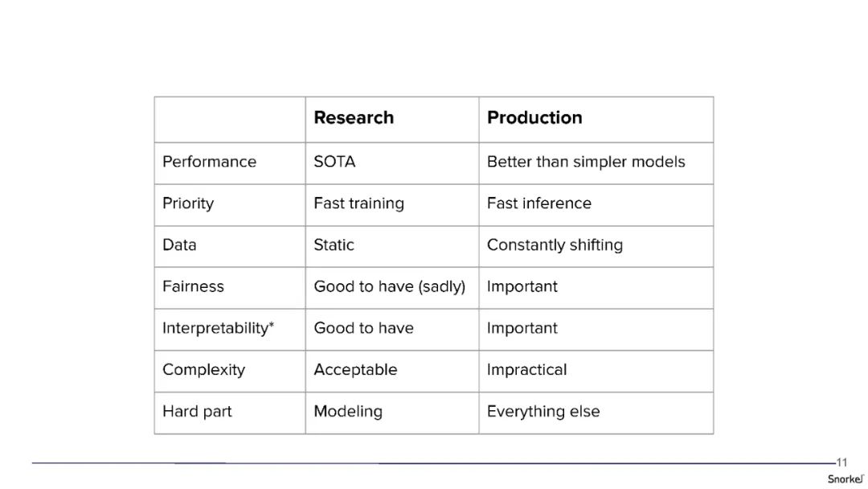
Task: Click the Performance row label
Action: (209, 162)
